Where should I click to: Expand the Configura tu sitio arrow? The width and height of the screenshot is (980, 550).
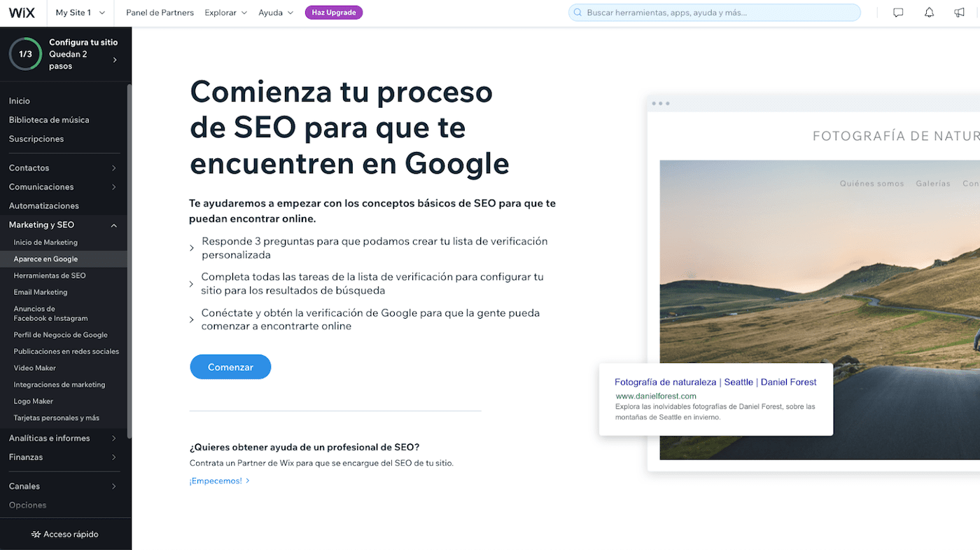(115, 60)
